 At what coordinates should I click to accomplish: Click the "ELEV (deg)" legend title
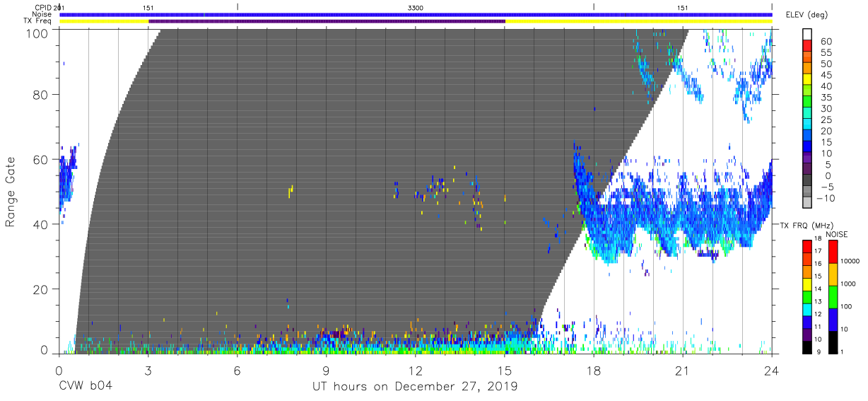coord(807,15)
